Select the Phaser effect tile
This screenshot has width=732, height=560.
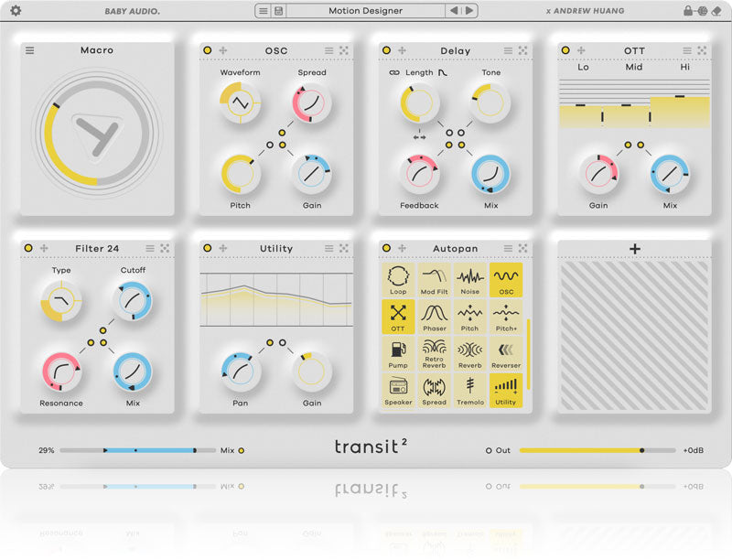[434, 317]
